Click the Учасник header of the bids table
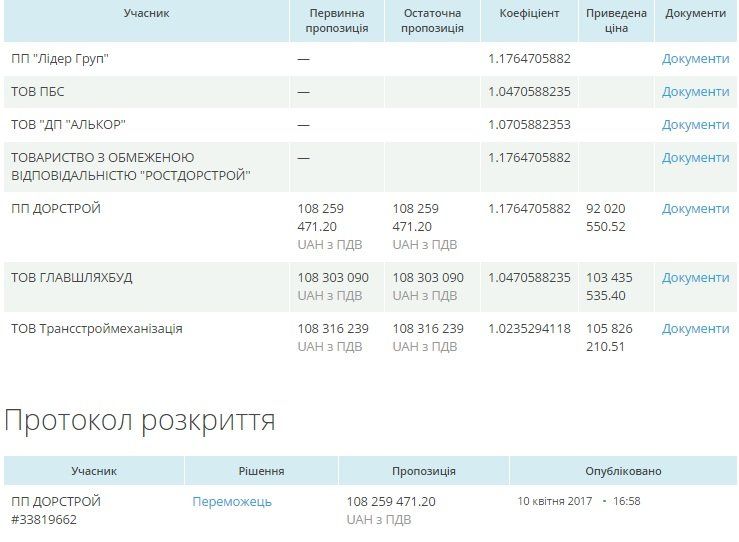Screen dimensions: 739x542 tap(147, 13)
